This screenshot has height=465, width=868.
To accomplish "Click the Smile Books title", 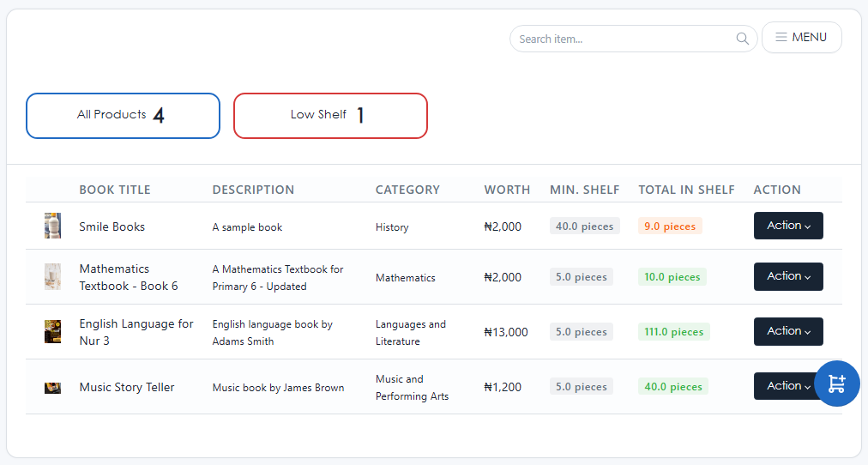I will (x=112, y=226).
